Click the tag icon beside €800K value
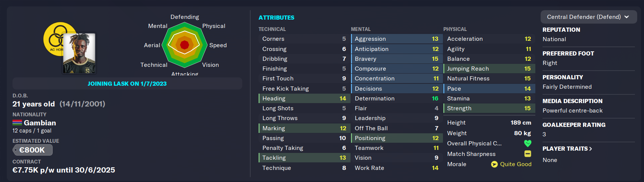644x182 pixels. pos(16,150)
